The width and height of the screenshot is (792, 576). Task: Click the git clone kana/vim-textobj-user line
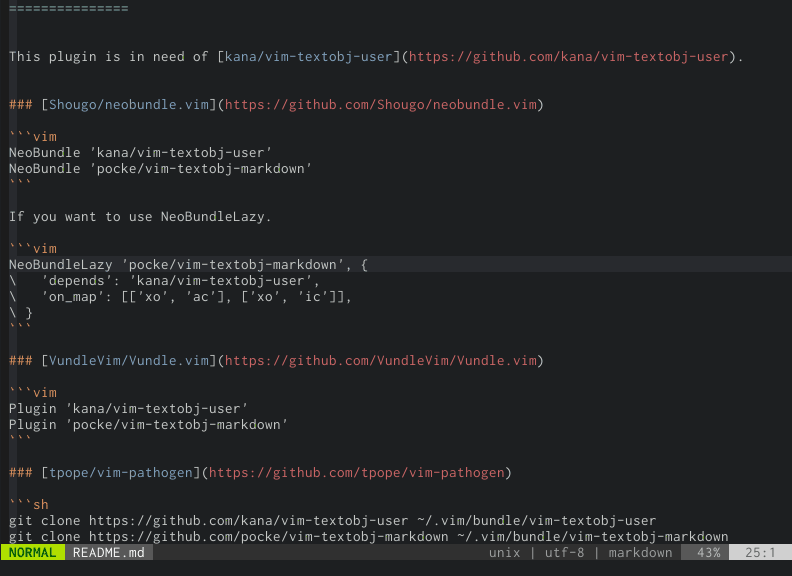tap(332, 520)
